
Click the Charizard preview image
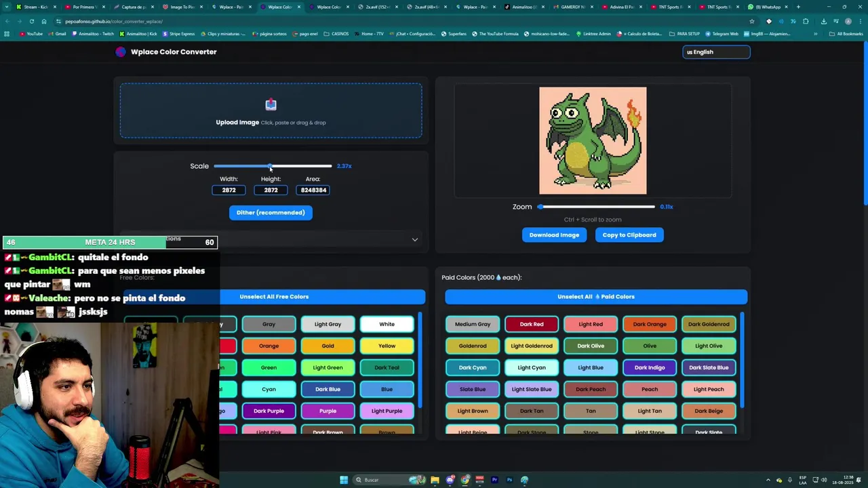[x=593, y=140]
